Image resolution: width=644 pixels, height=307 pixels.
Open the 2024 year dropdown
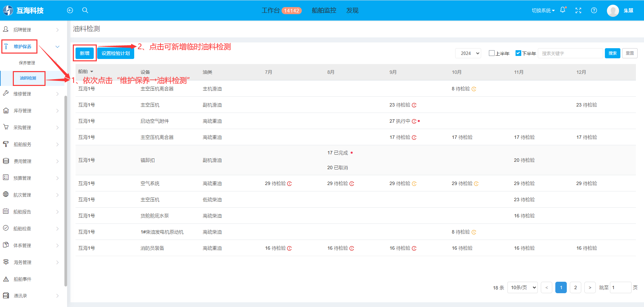468,53
